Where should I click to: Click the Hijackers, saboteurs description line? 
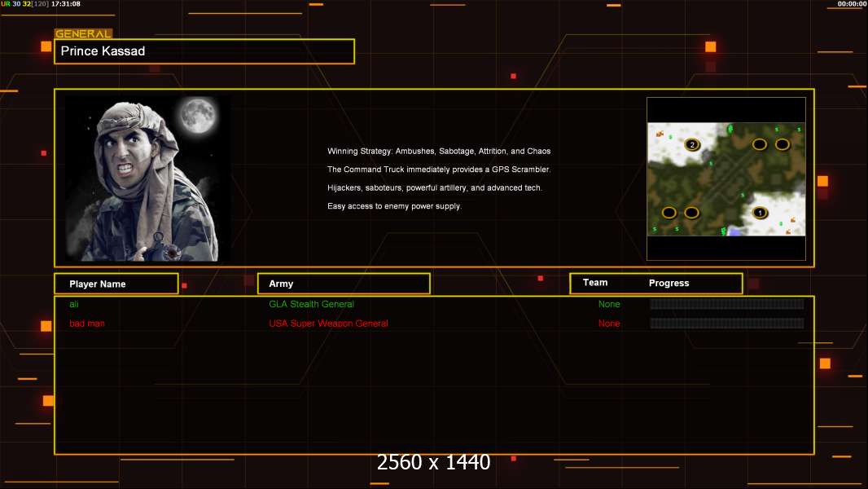[435, 187]
